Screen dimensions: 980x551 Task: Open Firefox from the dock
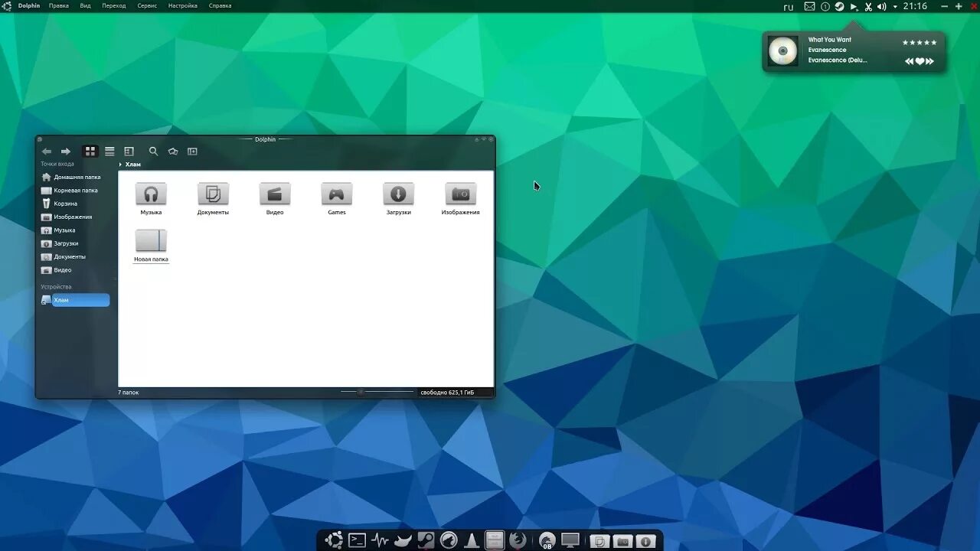click(x=518, y=540)
